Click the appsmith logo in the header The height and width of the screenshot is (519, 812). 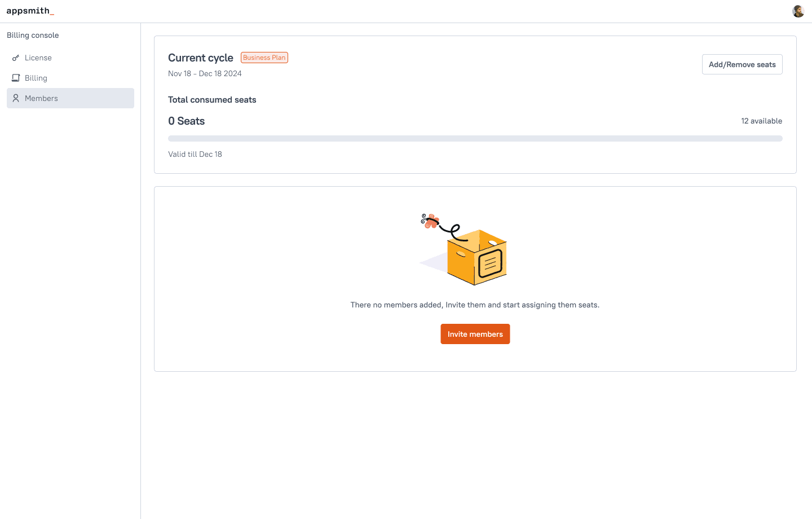tap(30, 11)
